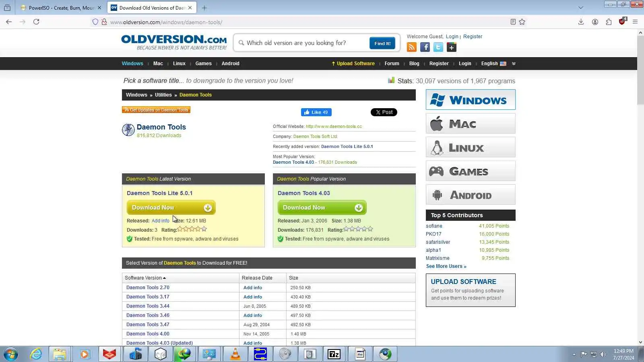
Task: Click the page vertical scrollbar thumb
Action: tap(640, 70)
